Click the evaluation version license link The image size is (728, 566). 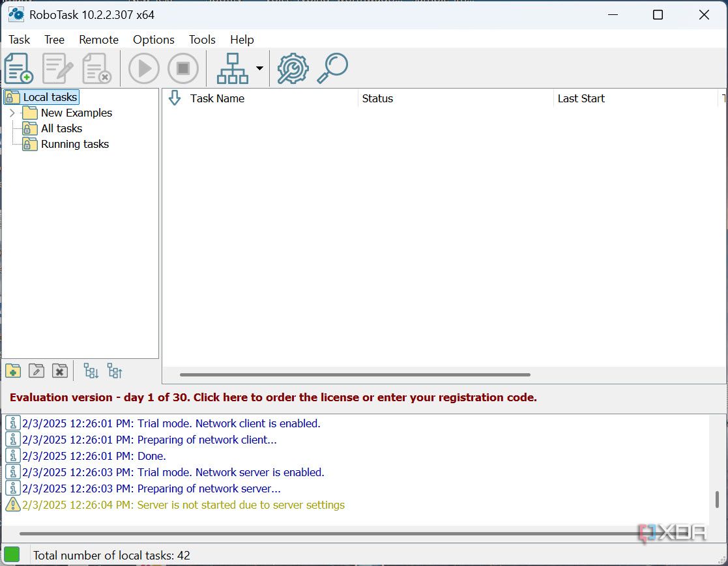(273, 397)
